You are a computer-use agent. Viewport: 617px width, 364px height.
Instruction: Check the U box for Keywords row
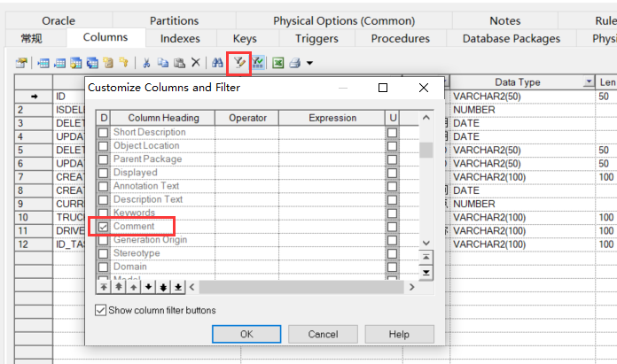point(392,213)
